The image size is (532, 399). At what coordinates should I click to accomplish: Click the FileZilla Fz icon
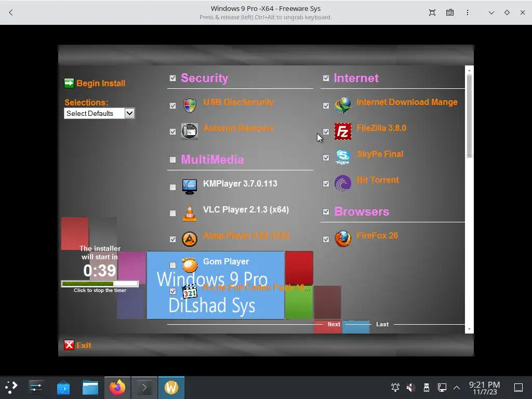point(343,131)
